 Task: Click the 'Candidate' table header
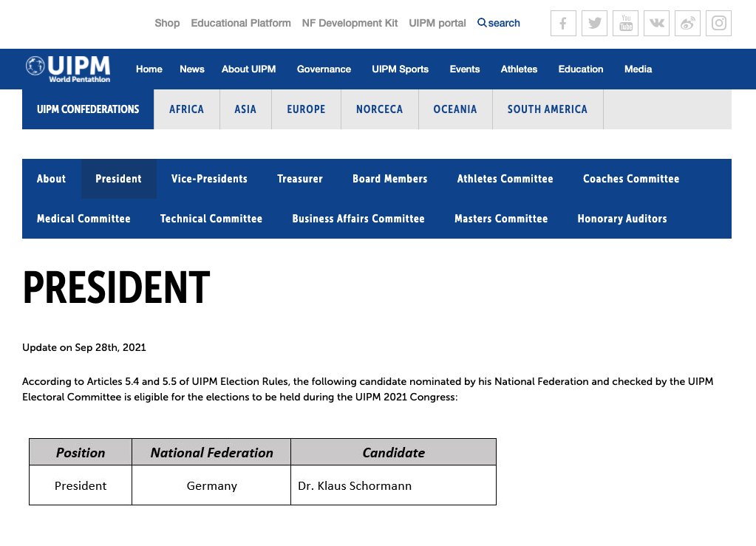[x=393, y=452]
